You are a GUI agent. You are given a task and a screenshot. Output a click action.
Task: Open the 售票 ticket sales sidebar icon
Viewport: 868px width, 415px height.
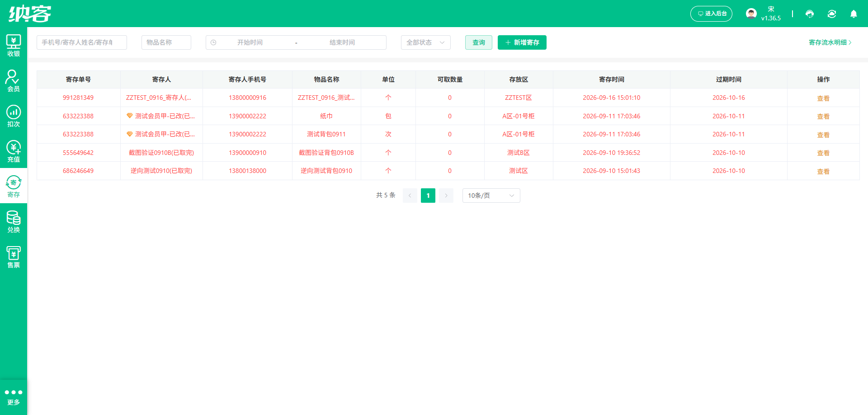[x=14, y=257]
